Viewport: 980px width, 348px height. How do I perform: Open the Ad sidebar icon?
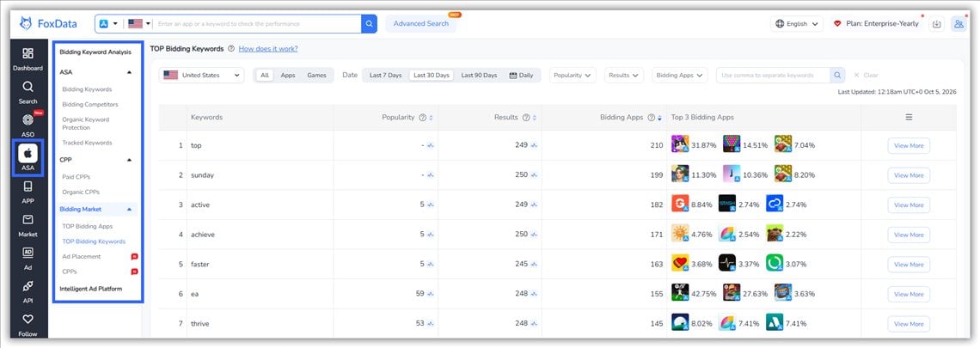28,253
